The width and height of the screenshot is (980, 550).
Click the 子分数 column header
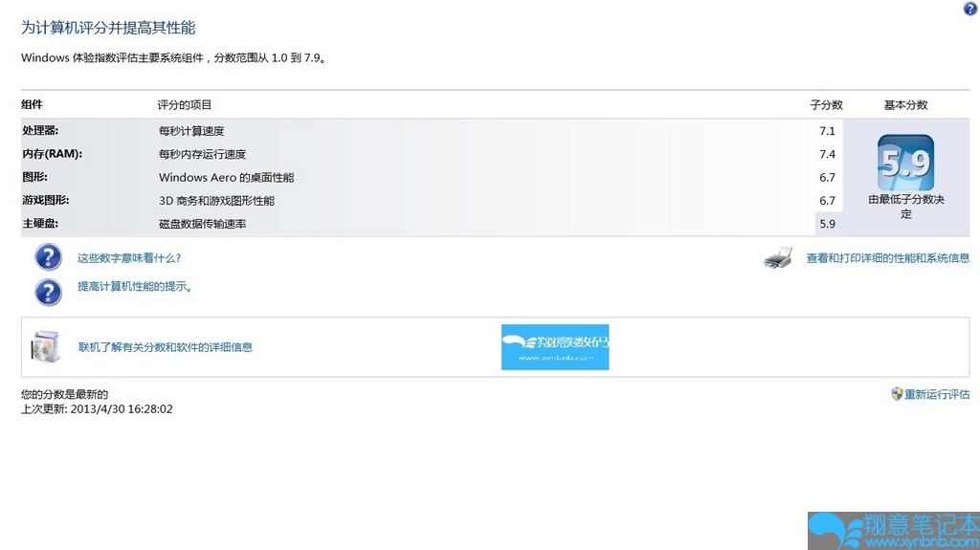click(x=826, y=104)
